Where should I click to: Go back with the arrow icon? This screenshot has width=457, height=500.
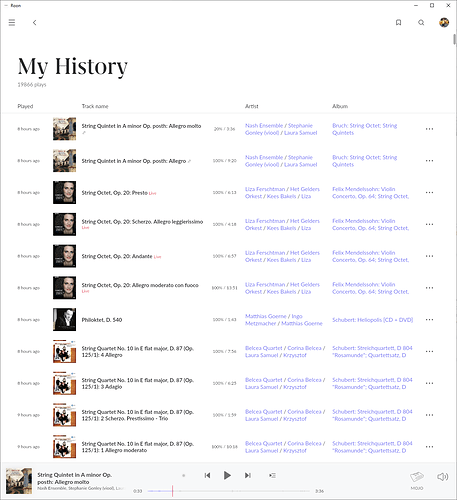[x=34, y=23]
